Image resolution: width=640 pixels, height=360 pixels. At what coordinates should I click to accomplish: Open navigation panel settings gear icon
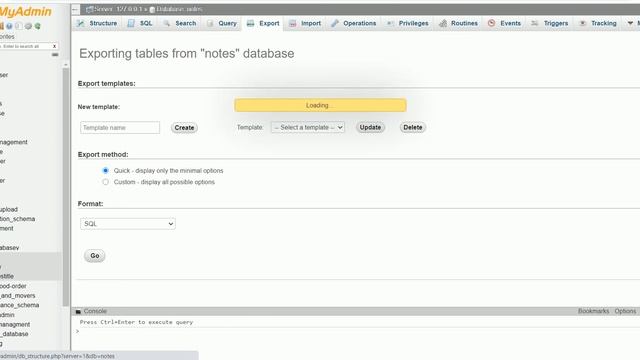click(x=28, y=26)
